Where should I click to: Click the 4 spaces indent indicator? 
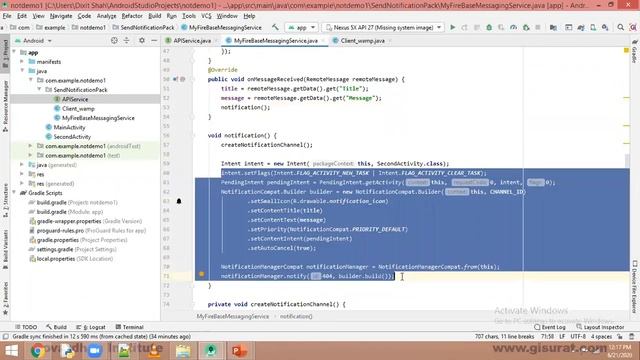602,337
